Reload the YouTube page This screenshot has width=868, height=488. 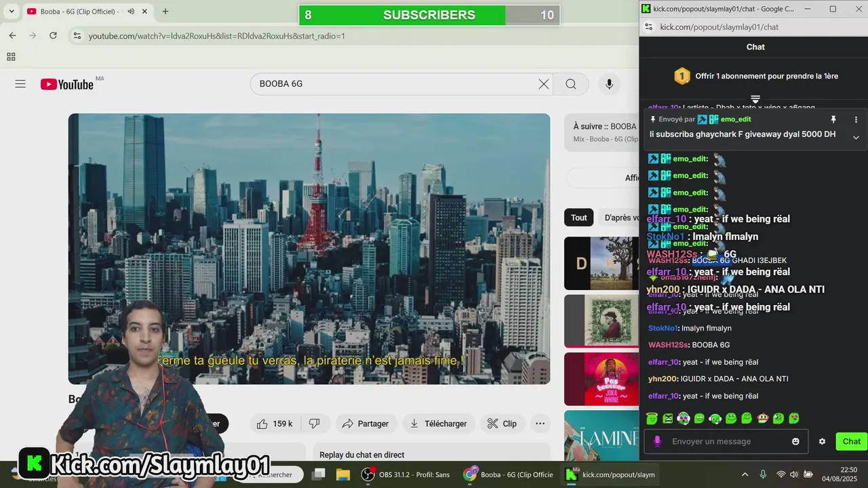53,35
